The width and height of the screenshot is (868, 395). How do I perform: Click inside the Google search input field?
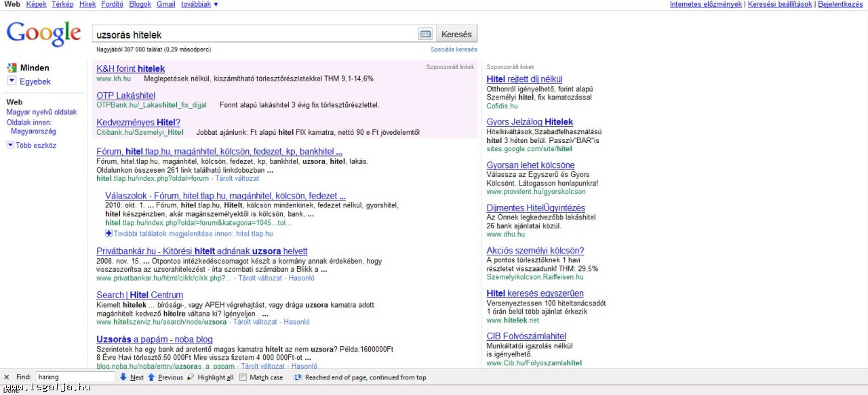(x=255, y=34)
